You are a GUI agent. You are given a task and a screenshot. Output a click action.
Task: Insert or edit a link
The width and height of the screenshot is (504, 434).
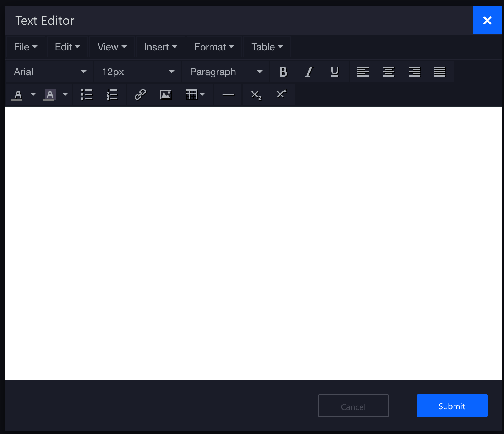[140, 95]
